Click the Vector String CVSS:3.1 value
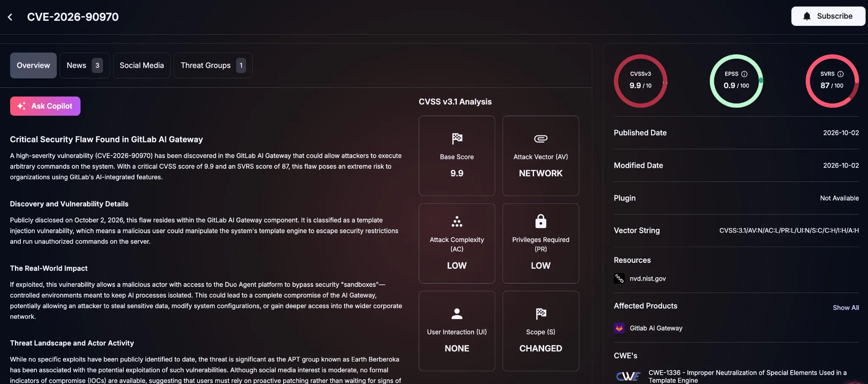Viewport: 868px width, 384px height. pos(789,231)
